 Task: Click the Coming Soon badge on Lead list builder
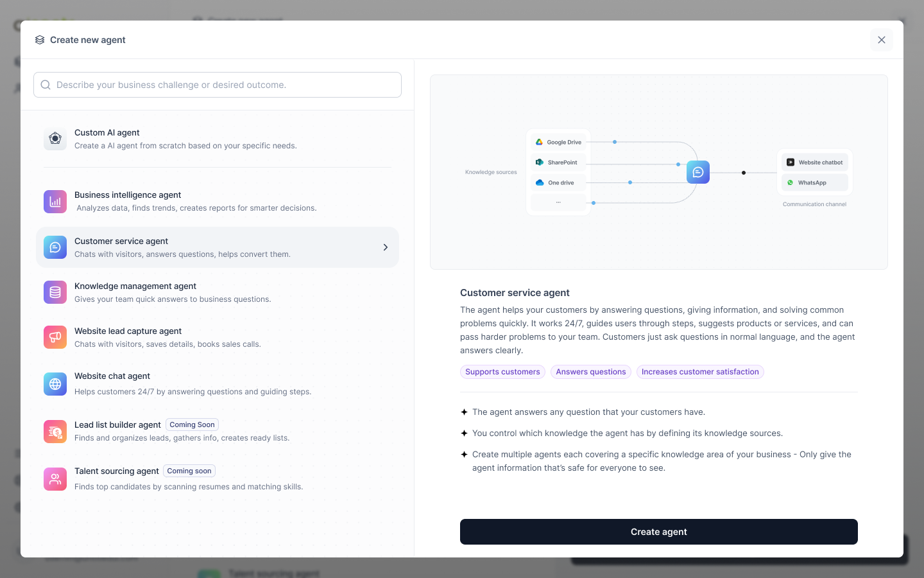tap(193, 425)
